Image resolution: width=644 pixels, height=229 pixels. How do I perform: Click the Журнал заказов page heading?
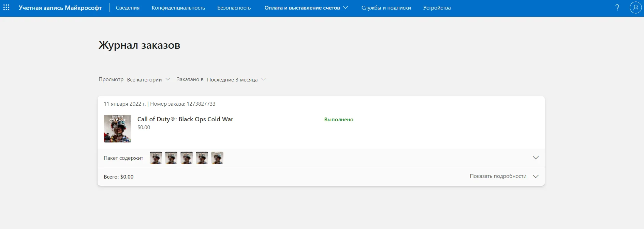[x=139, y=45]
